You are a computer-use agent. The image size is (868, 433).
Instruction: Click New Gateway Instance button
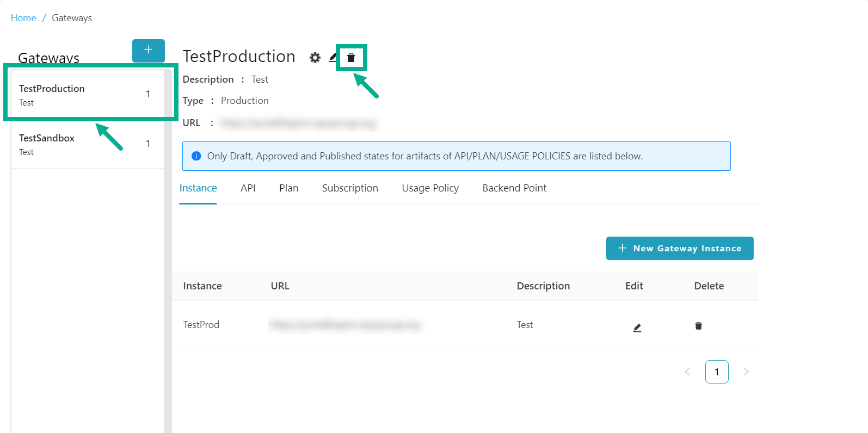point(680,249)
